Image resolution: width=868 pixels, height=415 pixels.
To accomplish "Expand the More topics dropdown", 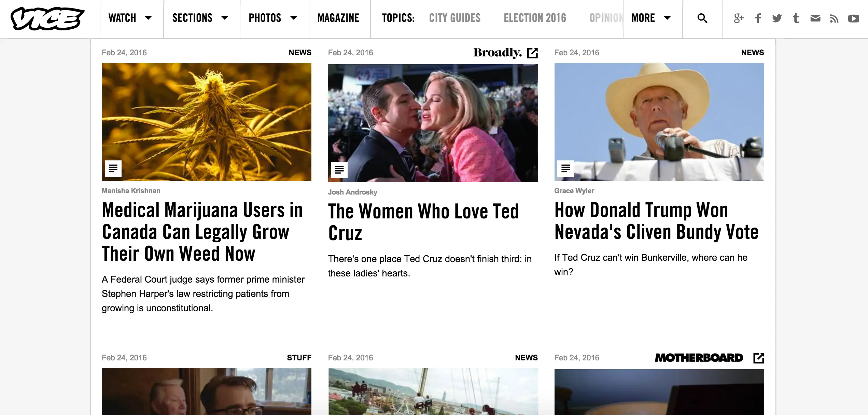I will coord(651,18).
